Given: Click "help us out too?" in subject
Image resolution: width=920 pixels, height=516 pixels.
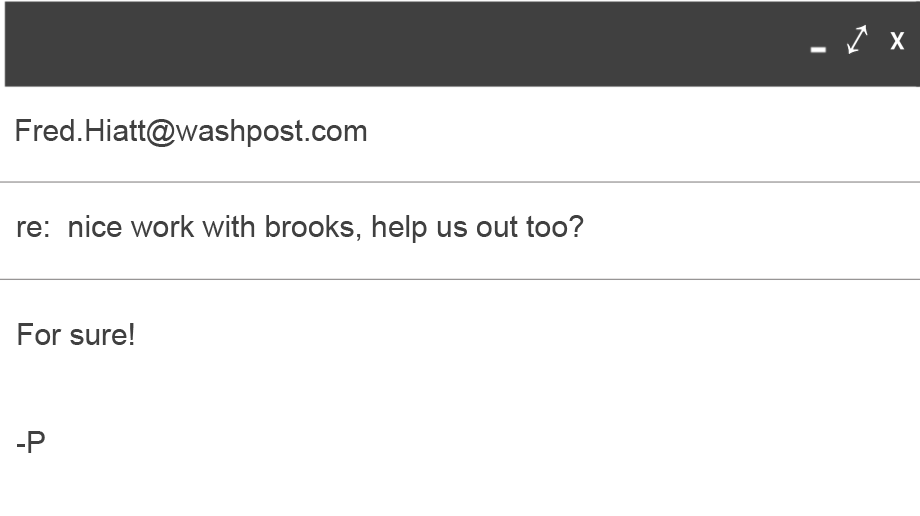Looking at the screenshot, I should [x=477, y=228].
